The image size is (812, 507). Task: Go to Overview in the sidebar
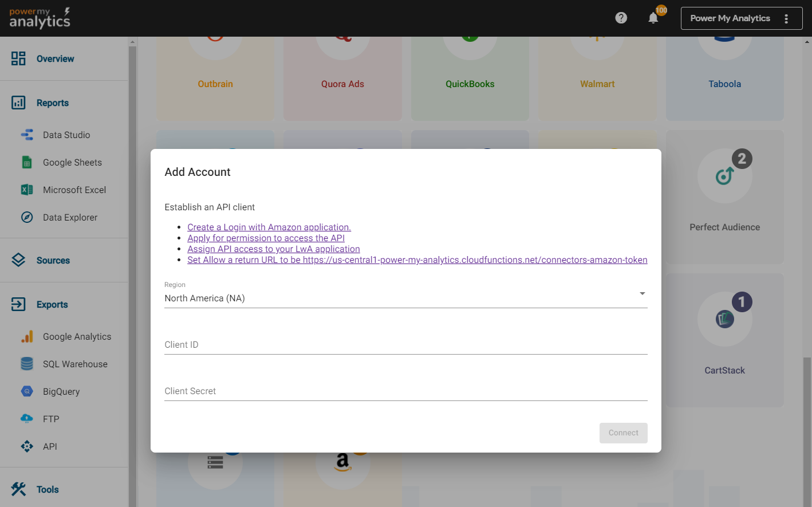pos(55,59)
